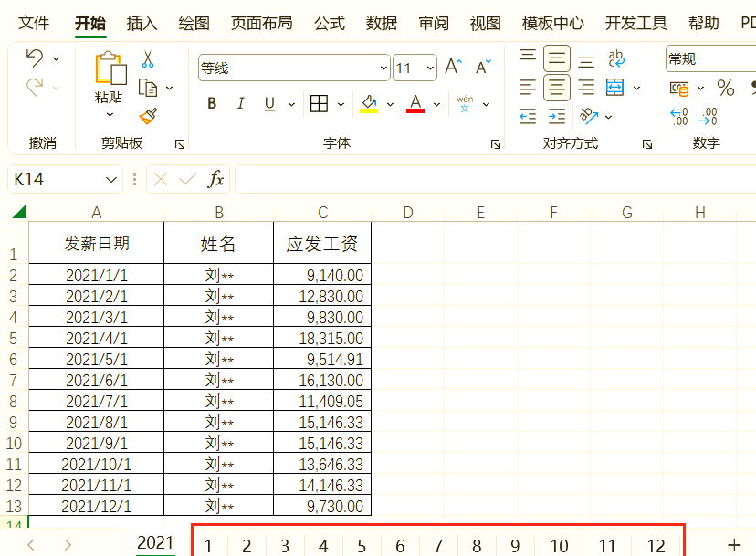Screen dimensions: 756x556
Task: Click Merge and Center icon
Action: point(614,88)
